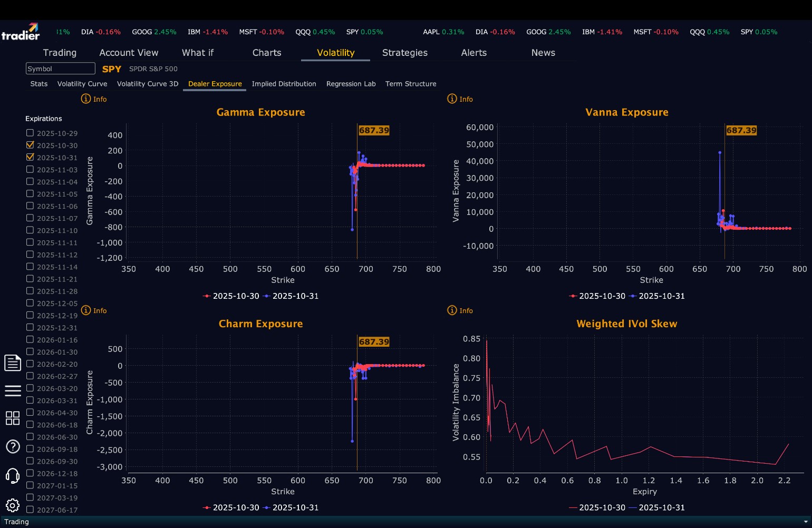This screenshot has width=812, height=528.
Task: Switch to Volatility Curve 3D sub-tab
Action: [148, 84]
